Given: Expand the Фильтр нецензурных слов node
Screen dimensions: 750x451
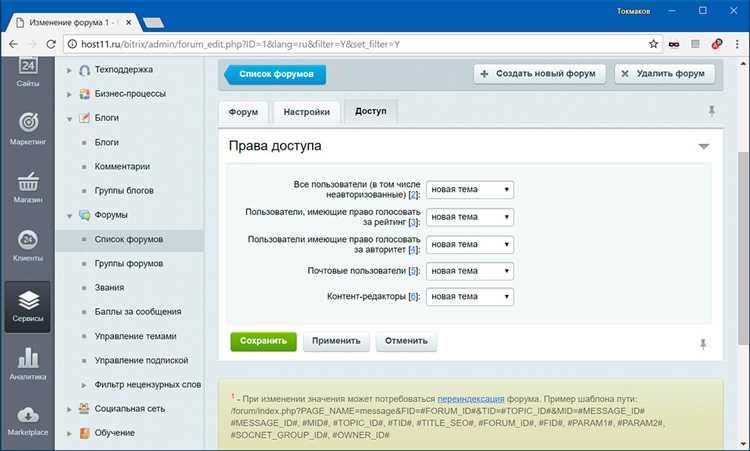Looking at the screenshot, I should pyautogui.click(x=84, y=385).
